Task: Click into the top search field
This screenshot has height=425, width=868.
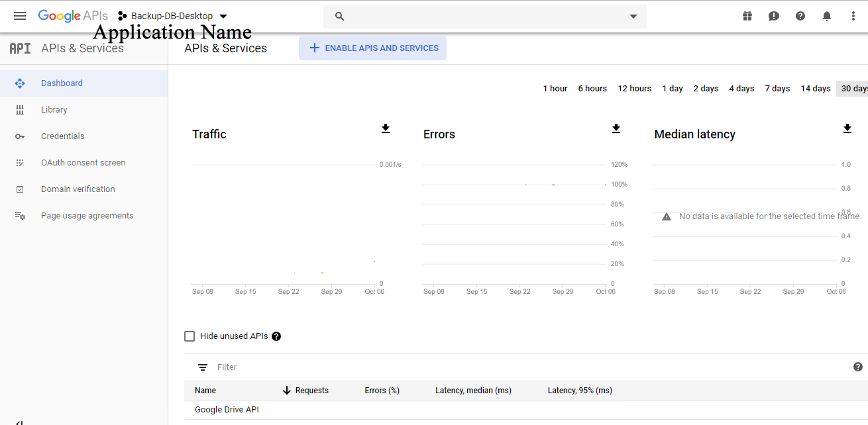Action: pyautogui.click(x=485, y=17)
